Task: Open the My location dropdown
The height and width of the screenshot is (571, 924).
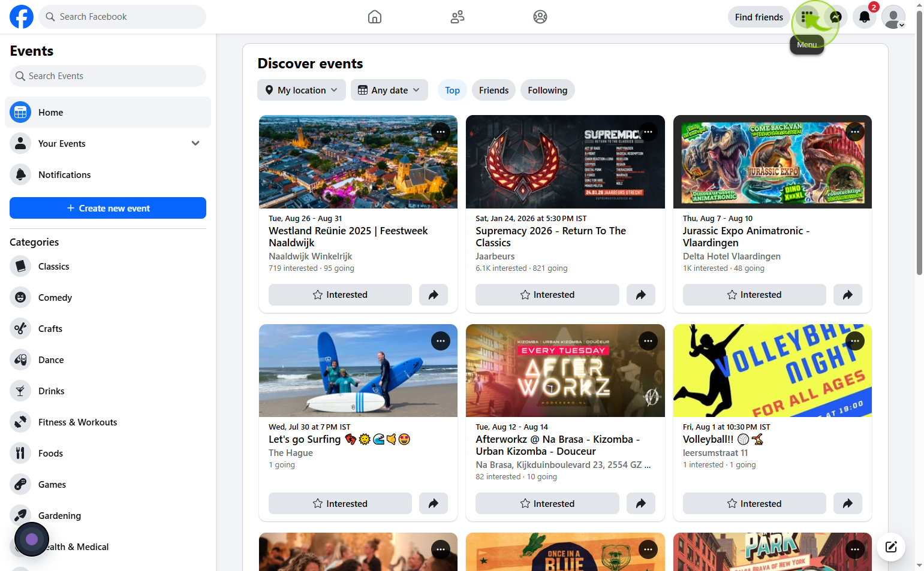Action: (x=302, y=90)
